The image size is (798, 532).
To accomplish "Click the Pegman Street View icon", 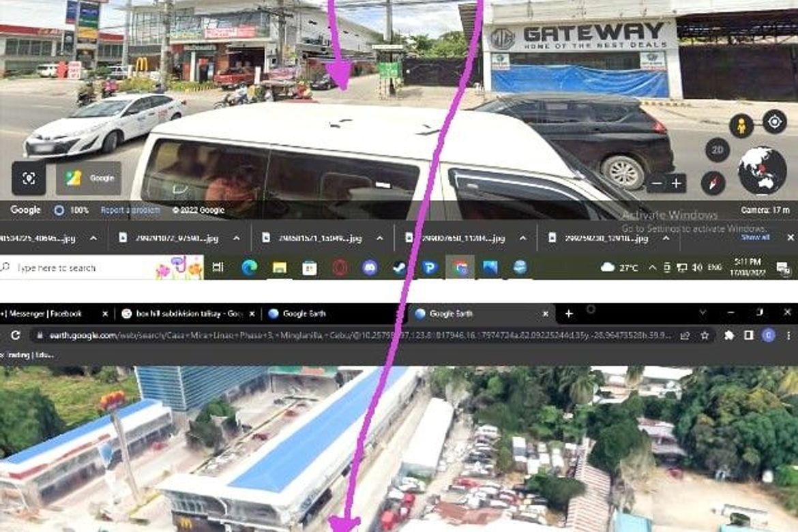I will [x=741, y=125].
